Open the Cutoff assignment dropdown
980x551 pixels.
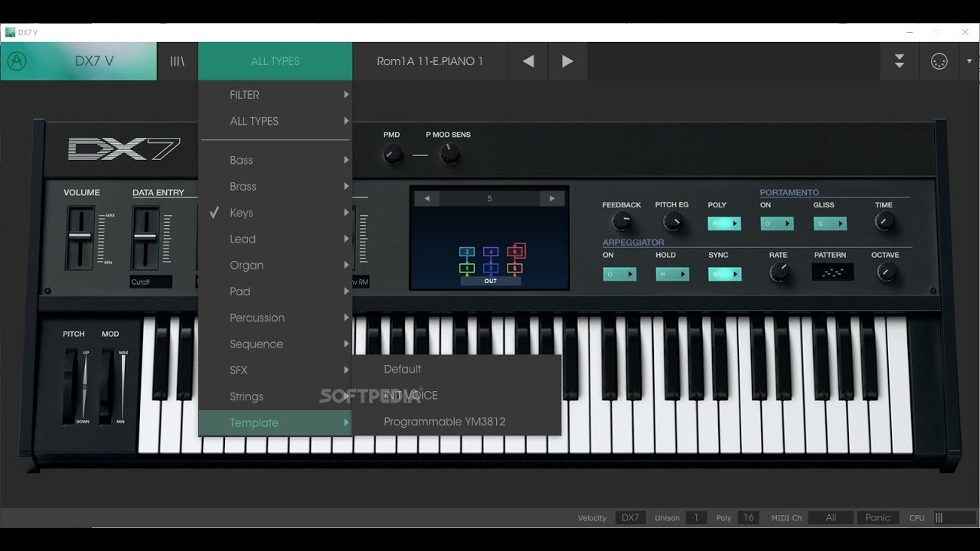[151, 282]
